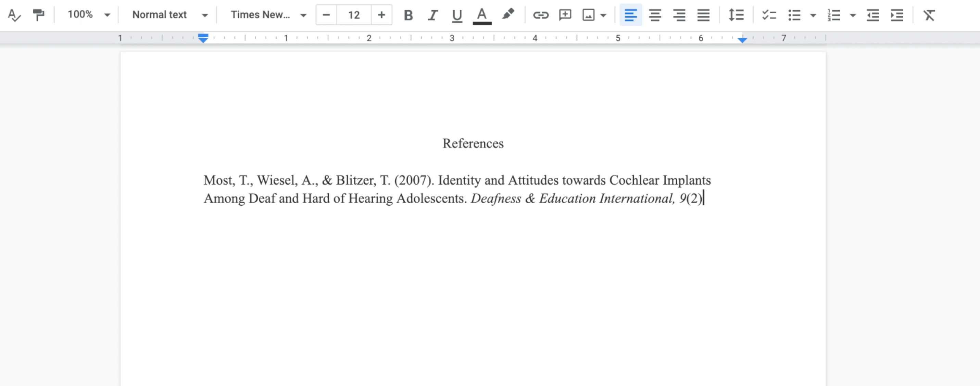Open the 100% zoom dropdown

(x=89, y=15)
